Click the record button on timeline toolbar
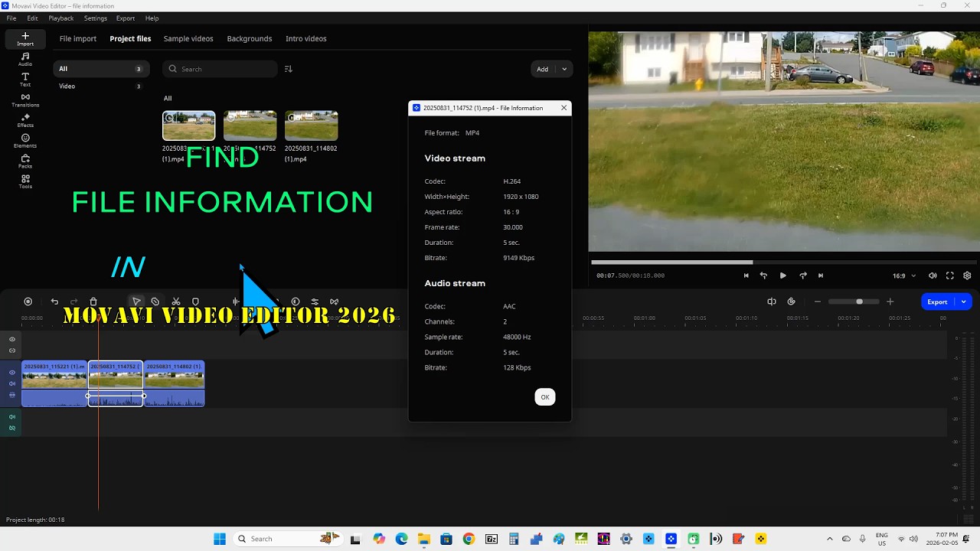 coord(28,302)
